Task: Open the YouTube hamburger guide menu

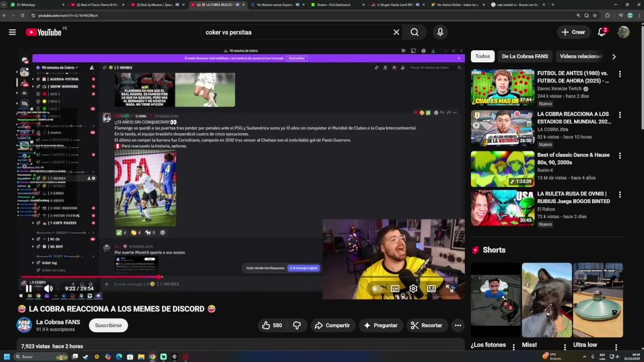Action: tap(12, 32)
